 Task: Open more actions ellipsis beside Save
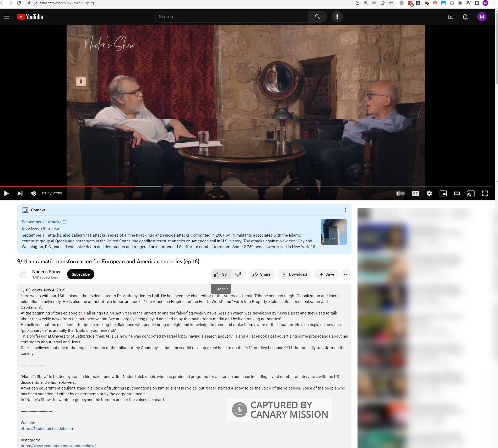[x=346, y=274]
